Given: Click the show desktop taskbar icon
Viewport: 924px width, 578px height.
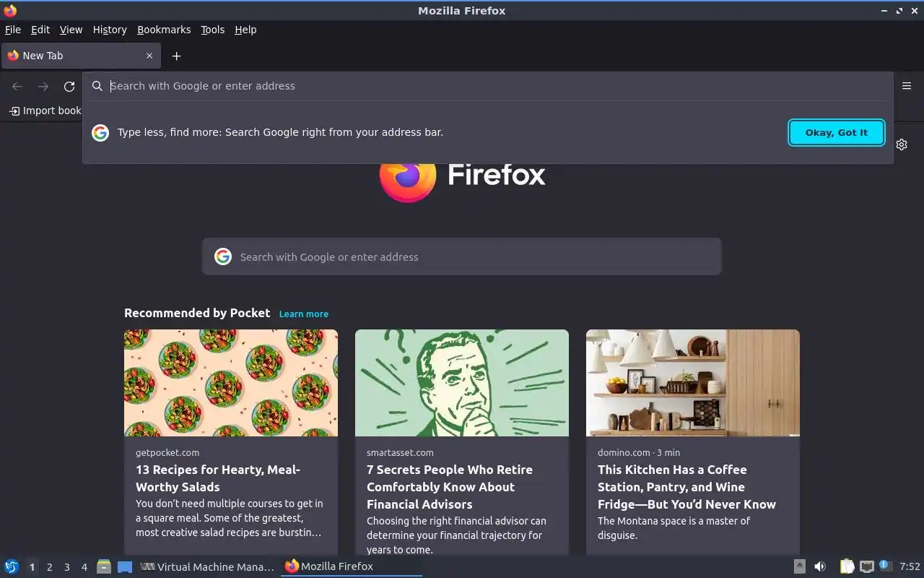Looking at the screenshot, I should 125,566.
